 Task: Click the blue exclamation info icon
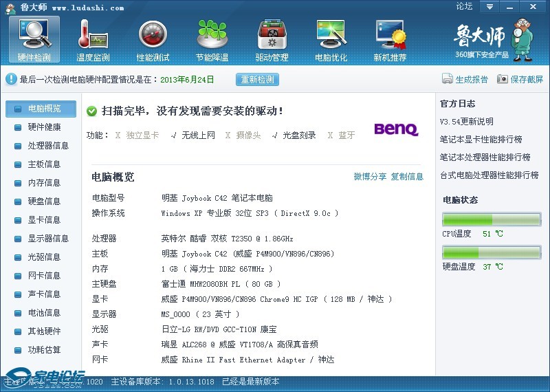[x=11, y=79]
